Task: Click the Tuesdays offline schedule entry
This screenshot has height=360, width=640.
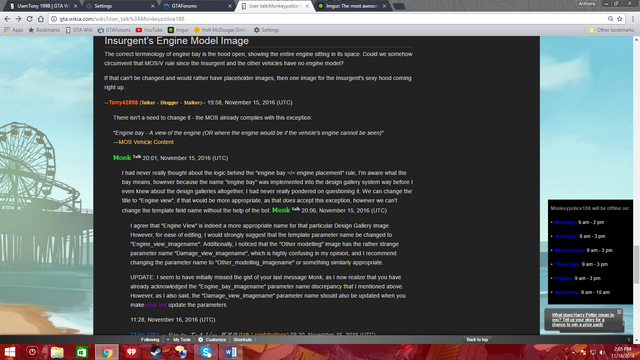Action: point(580,236)
